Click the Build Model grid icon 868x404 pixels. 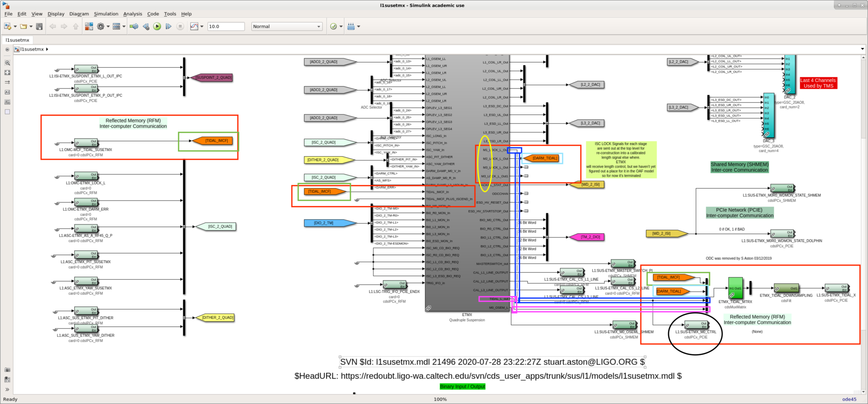pos(351,26)
